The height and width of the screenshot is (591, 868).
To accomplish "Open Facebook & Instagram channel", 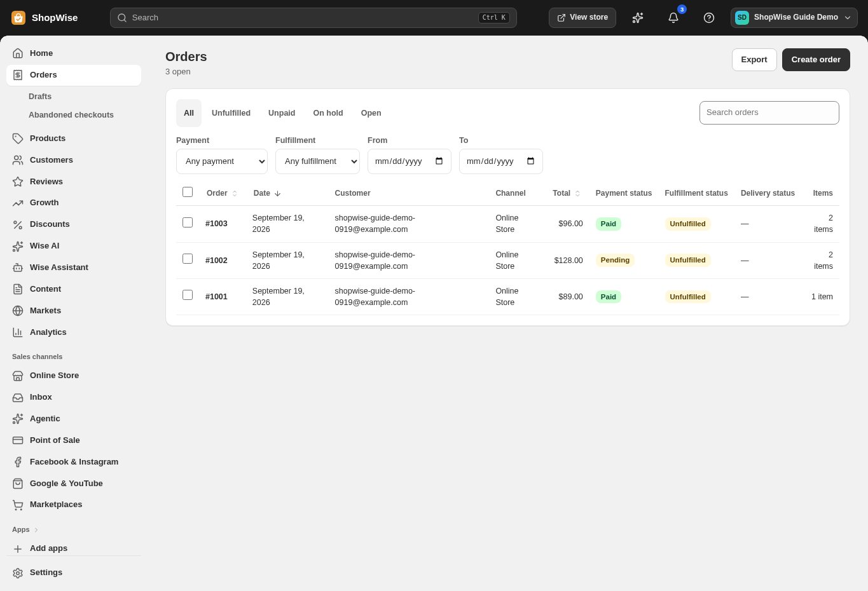I will (x=74, y=462).
